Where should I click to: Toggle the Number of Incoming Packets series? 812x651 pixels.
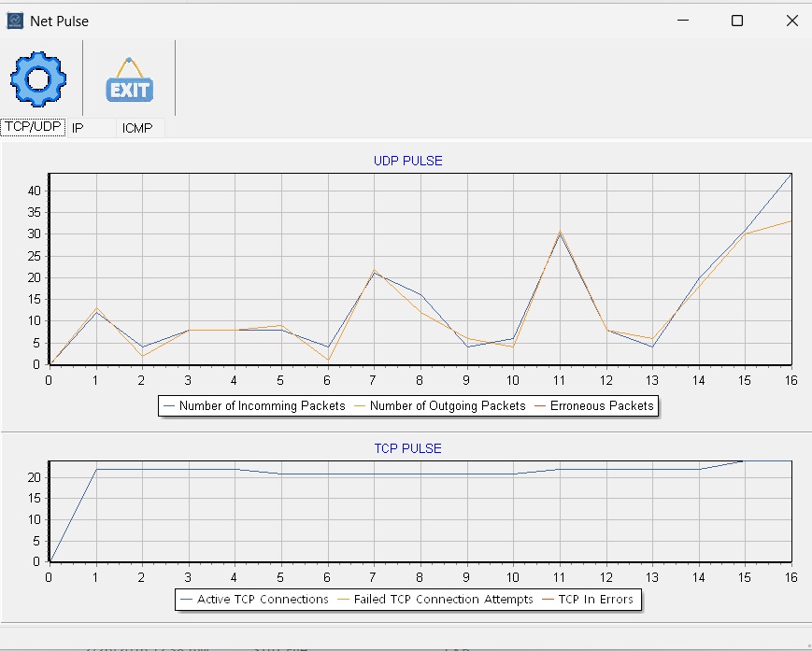click(x=260, y=405)
